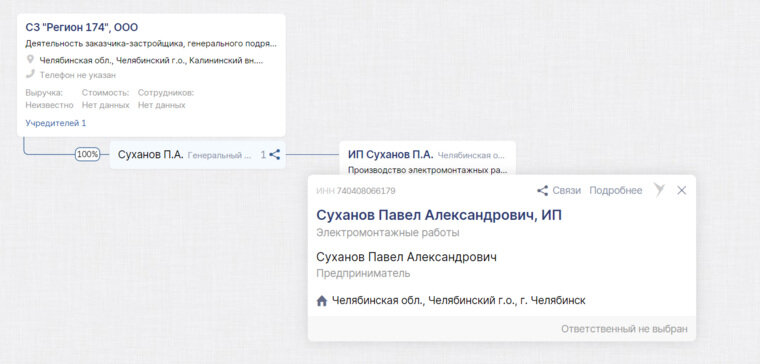Screen dimensions: 760x364
Task: Click company address Челябинская обл., Калининский вн…
Action: click(152, 61)
